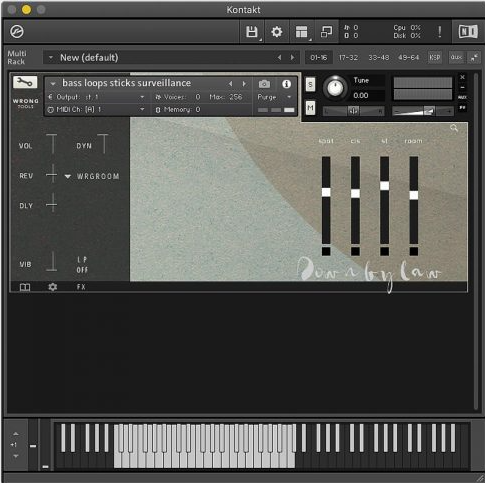Screen dimensions: 485x483
Task: Click the cls mic level fader
Action: pos(355,193)
